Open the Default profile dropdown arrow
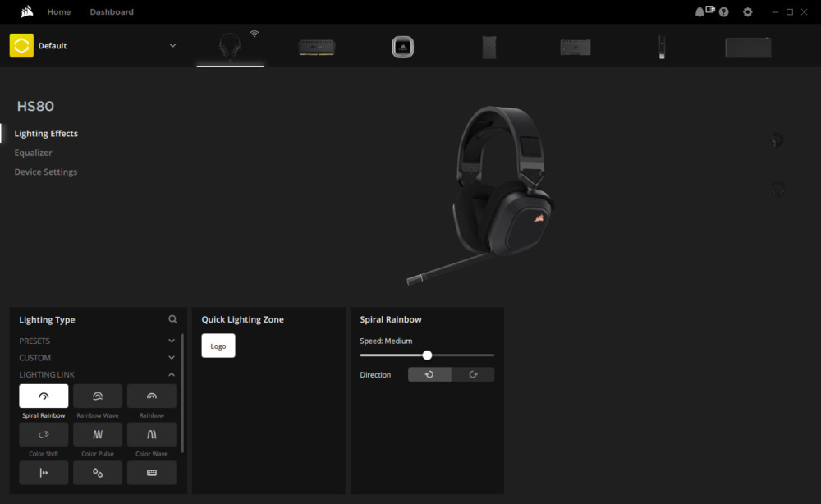Viewport: 821px width, 504px height. pos(172,45)
